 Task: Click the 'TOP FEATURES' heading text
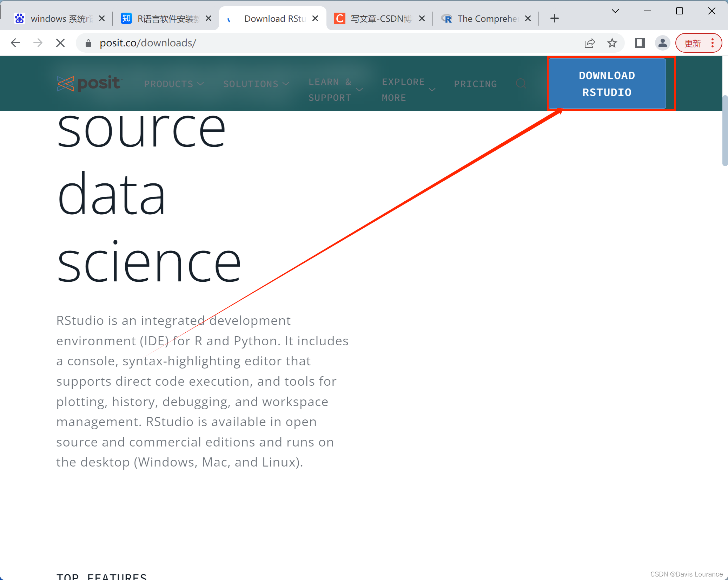click(x=101, y=576)
